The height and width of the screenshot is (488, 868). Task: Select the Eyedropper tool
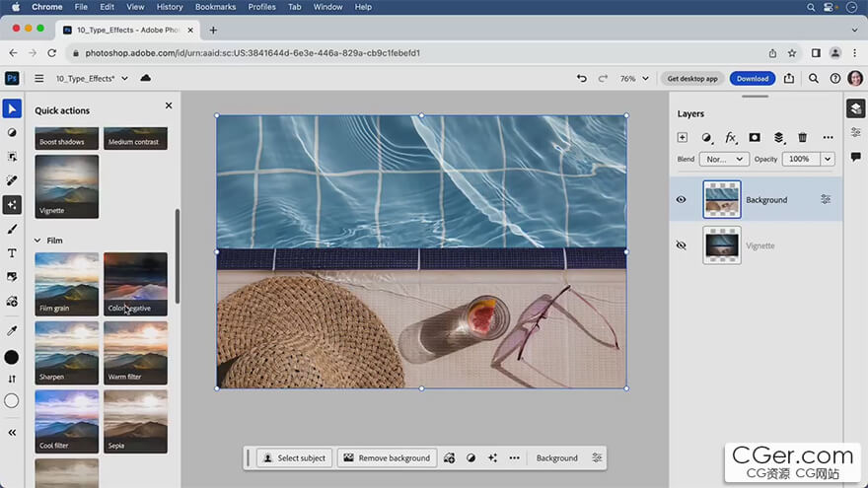(12, 331)
